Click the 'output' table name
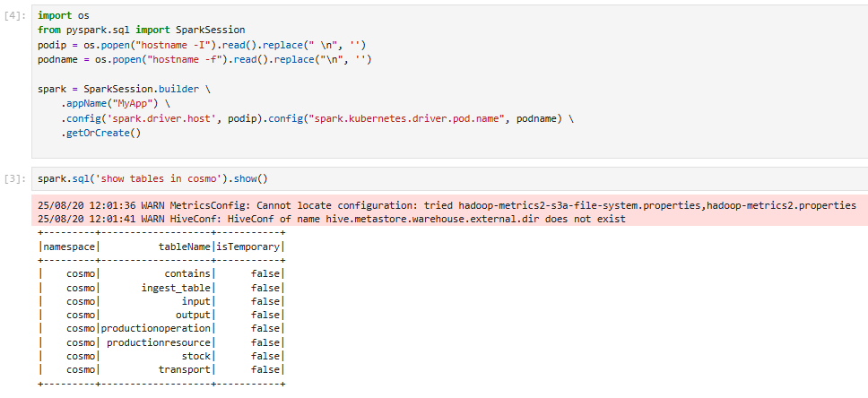This screenshot has height=398, width=868. point(193,315)
